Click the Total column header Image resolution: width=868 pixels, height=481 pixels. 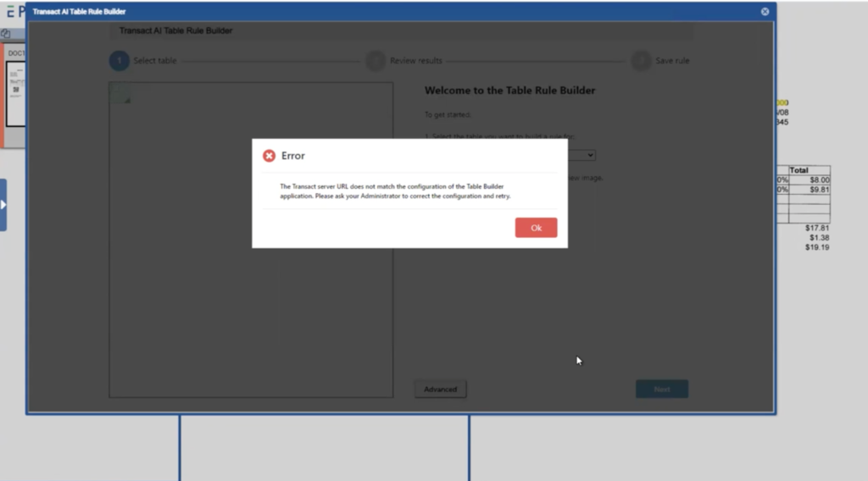[x=810, y=170]
